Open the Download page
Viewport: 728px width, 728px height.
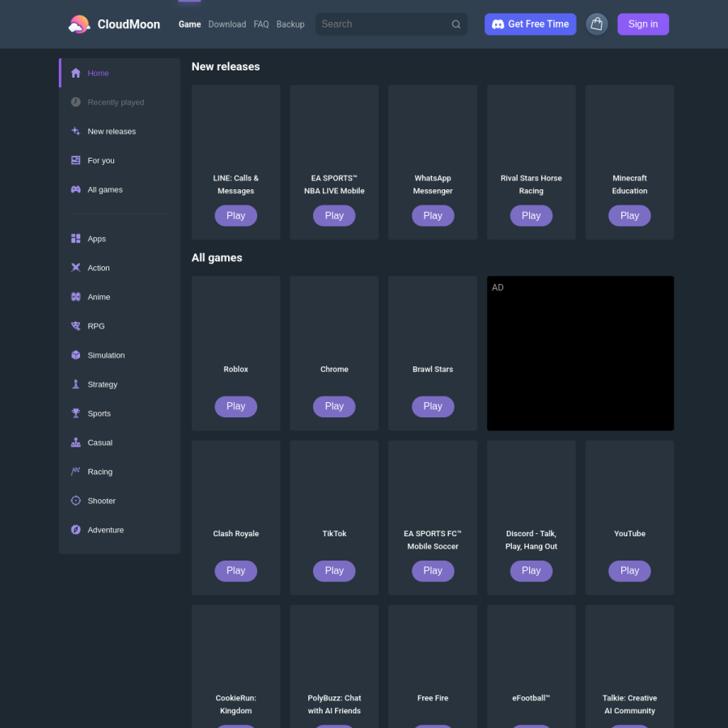click(227, 24)
